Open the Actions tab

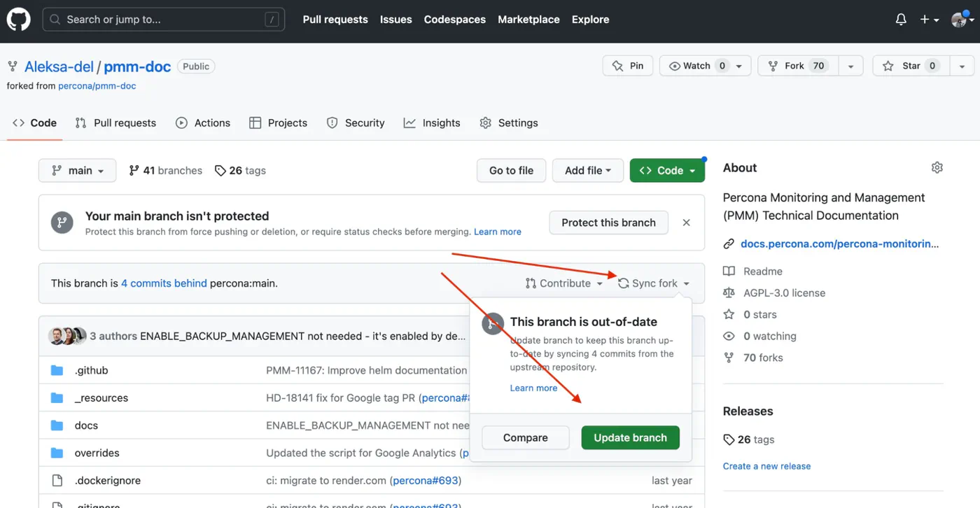[203, 123]
